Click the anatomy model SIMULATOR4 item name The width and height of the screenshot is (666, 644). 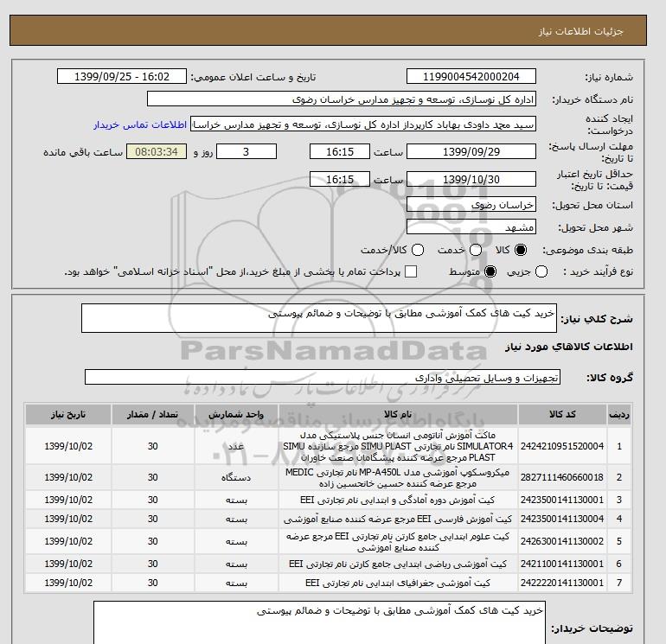398,446
